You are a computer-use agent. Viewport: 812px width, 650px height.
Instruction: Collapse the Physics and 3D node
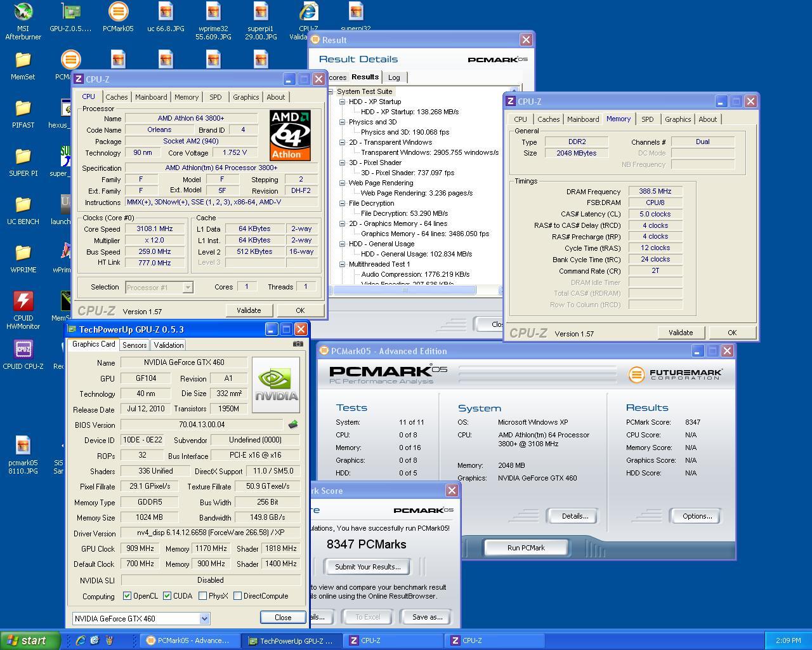342,122
